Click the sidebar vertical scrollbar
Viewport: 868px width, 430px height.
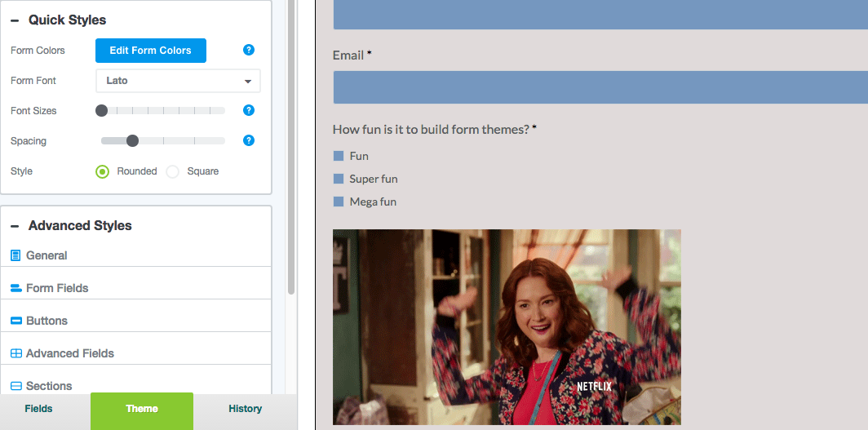click(x=291, y=147)
